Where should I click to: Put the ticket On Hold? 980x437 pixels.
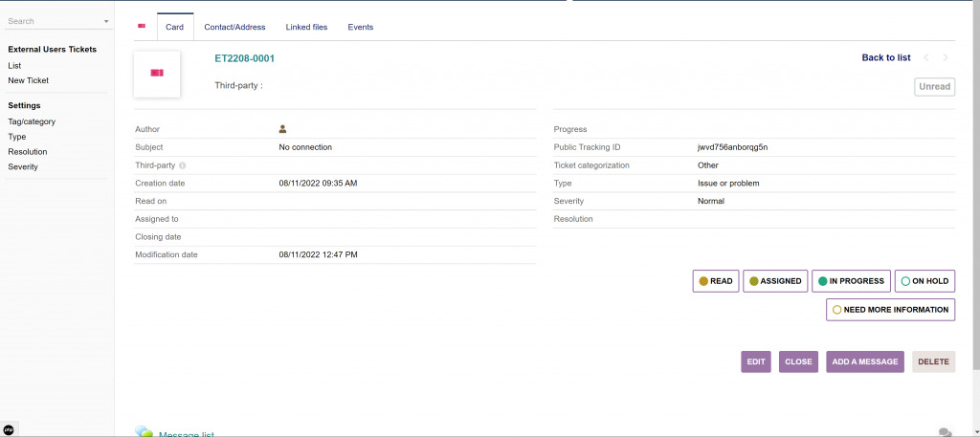tap(925, 281)
